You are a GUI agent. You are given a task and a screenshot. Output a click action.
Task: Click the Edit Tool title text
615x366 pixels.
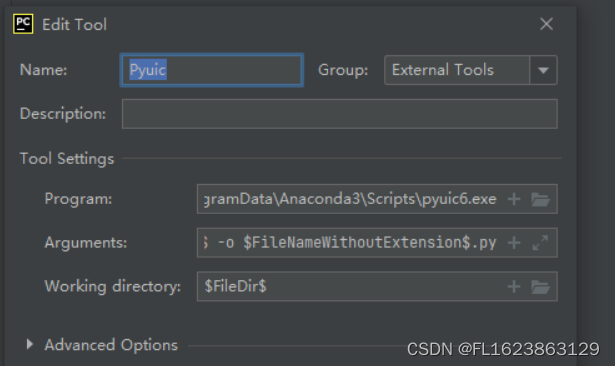(x=75, y=25)
